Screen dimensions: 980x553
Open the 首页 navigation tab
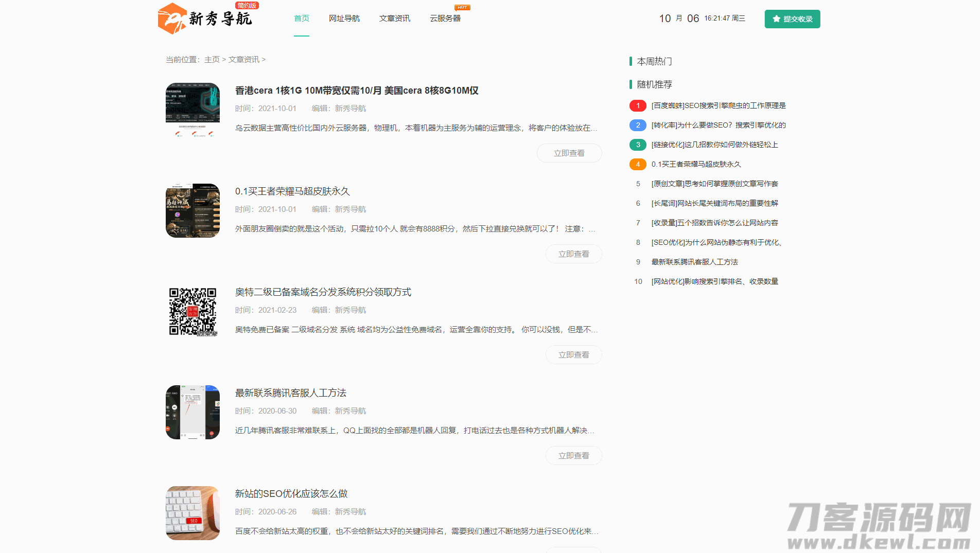pyautogui.click(x=302, y=19)
